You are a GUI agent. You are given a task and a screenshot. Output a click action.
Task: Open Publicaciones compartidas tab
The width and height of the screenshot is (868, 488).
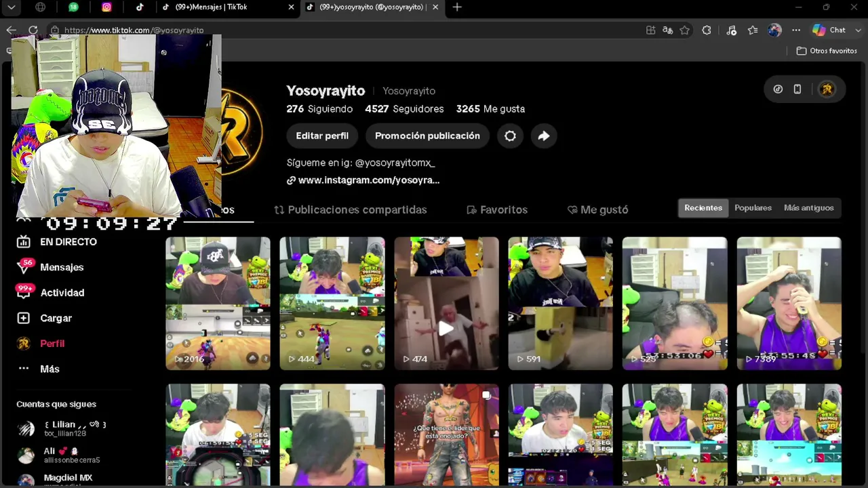pos(350,210)
